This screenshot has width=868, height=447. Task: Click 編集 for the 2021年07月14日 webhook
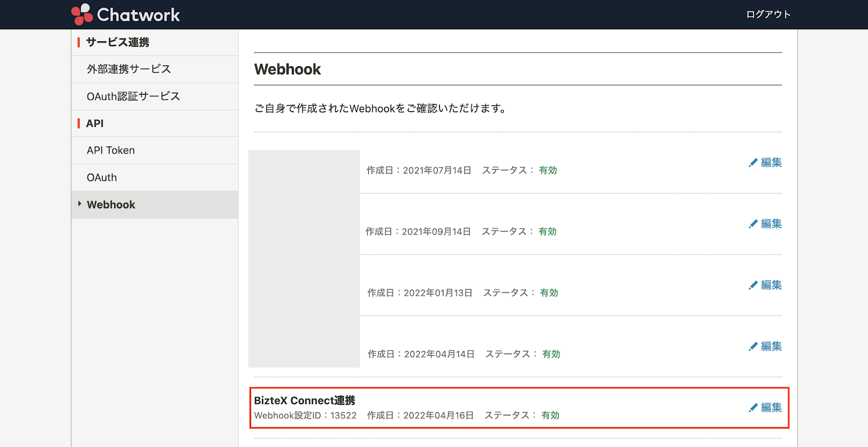coord(771,162)
